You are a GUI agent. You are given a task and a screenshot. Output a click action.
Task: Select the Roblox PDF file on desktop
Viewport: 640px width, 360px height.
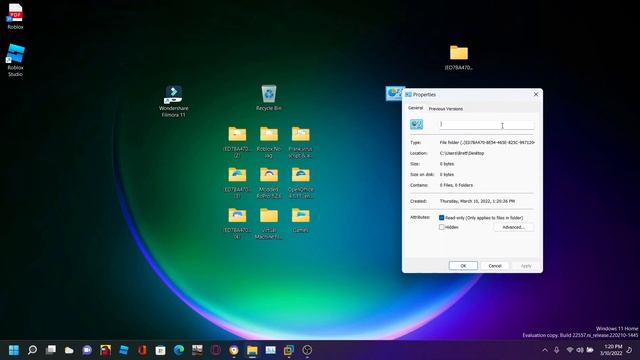(x=15, y=17)
